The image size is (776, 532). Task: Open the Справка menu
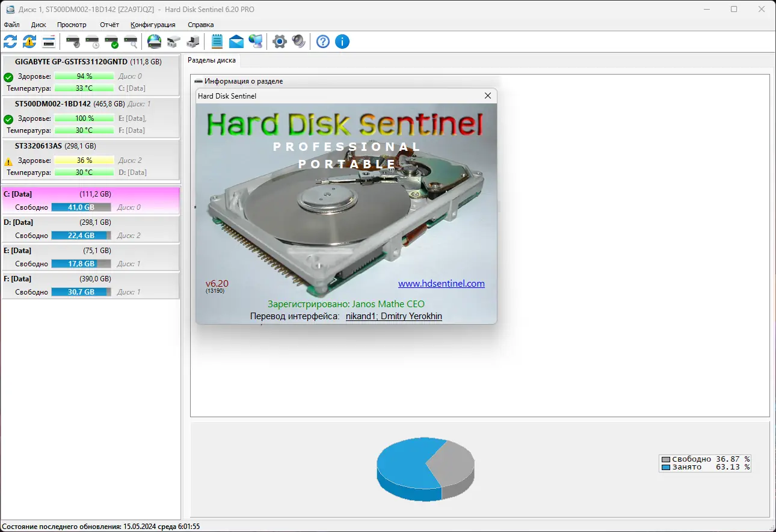[x=200, y=25]
